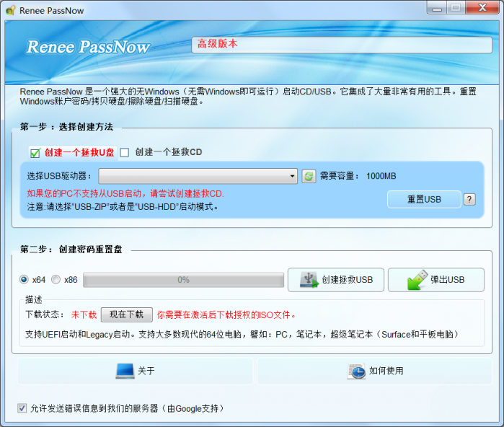Viewport: 504px width, 427px height.
Task: Close the Renee PassNow window
Action: pyautogui.click(x=482, y=8)
